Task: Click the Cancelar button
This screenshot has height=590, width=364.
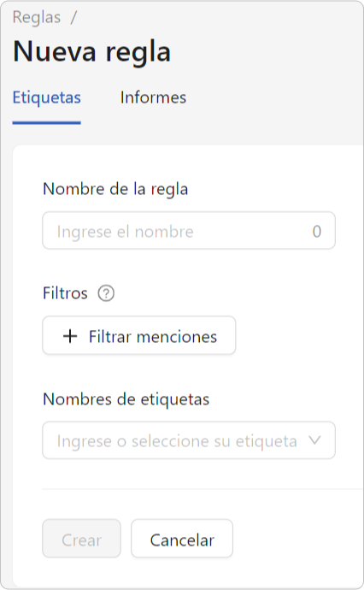Action: coord(182,539)
